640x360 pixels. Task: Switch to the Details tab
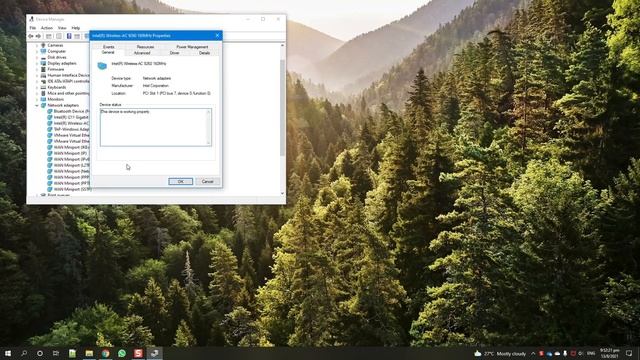coord(204,53)
